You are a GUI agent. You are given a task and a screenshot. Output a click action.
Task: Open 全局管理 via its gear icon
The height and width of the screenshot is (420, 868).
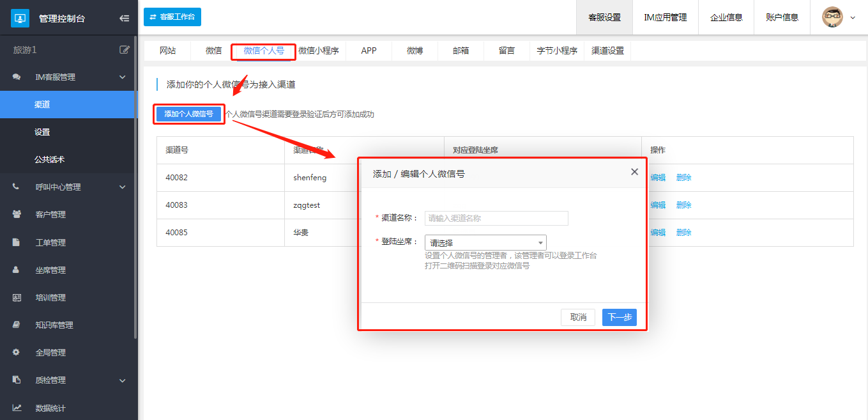click(x=17, y=352)
